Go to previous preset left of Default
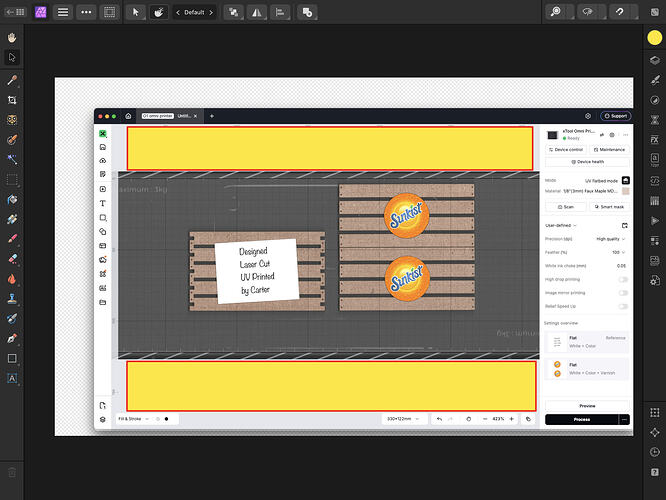 [178, 12]
